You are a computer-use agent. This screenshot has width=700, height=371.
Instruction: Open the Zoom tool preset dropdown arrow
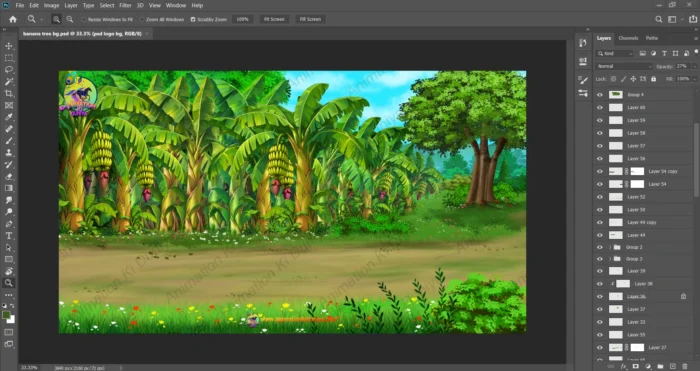(x=42, y=20)
